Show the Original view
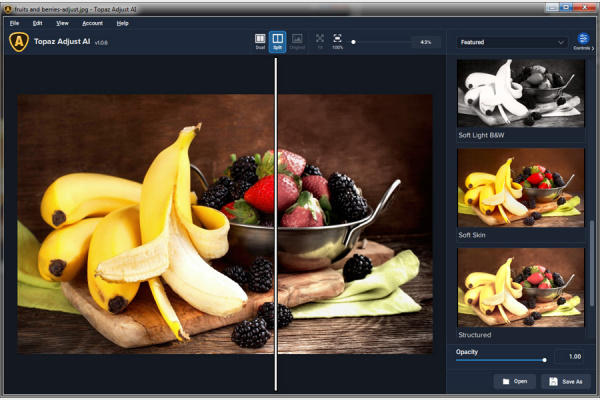600x400 pixels. [x=297, y=41]
